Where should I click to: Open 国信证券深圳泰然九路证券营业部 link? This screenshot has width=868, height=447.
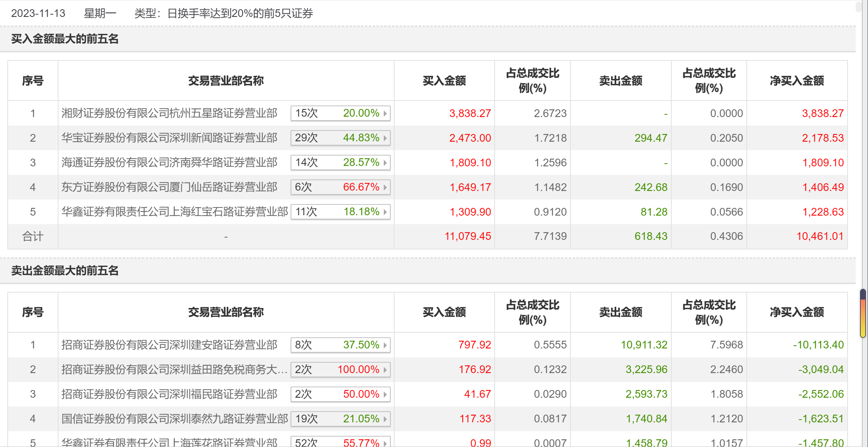tap(175, 419)
